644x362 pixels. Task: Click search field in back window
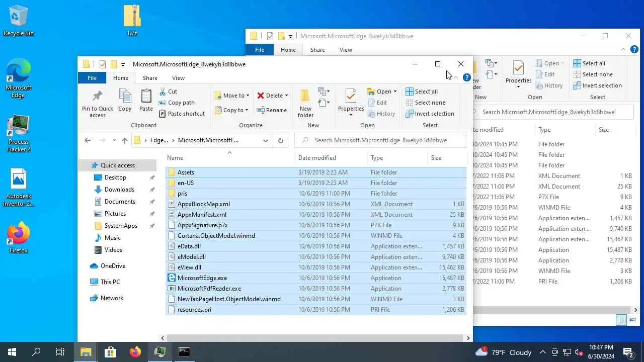coord(553,112)
